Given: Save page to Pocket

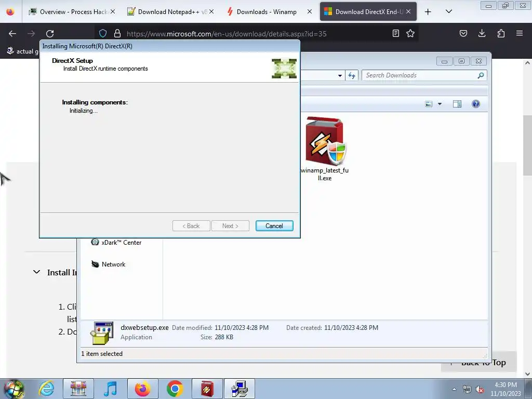Looking at the screenshot, I should (463, 33).
